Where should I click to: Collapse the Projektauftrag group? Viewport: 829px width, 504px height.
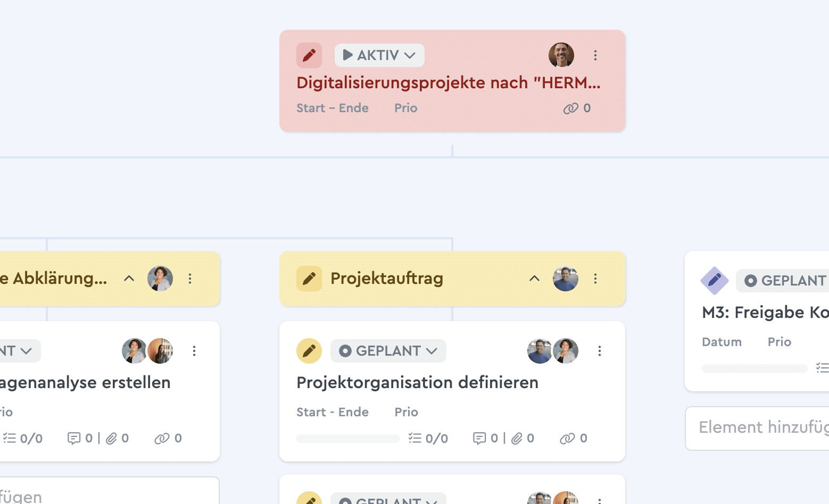pos(534,279)
